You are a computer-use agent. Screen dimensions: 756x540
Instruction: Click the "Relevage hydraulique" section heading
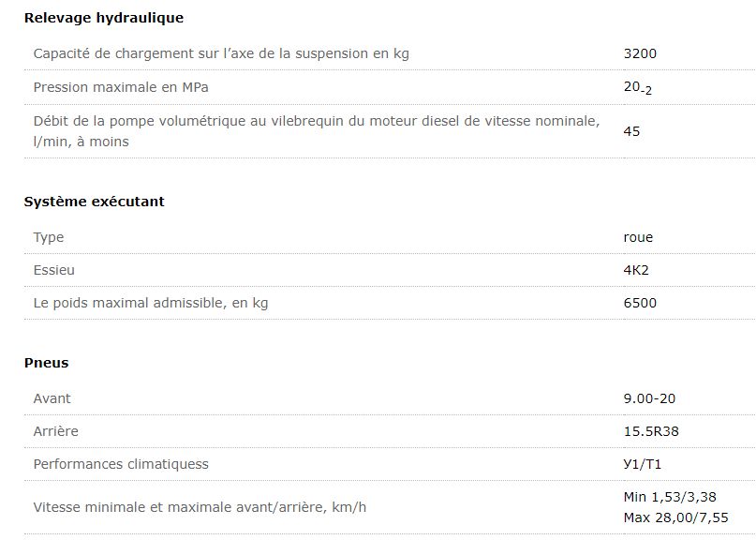[x=104, y=18]
